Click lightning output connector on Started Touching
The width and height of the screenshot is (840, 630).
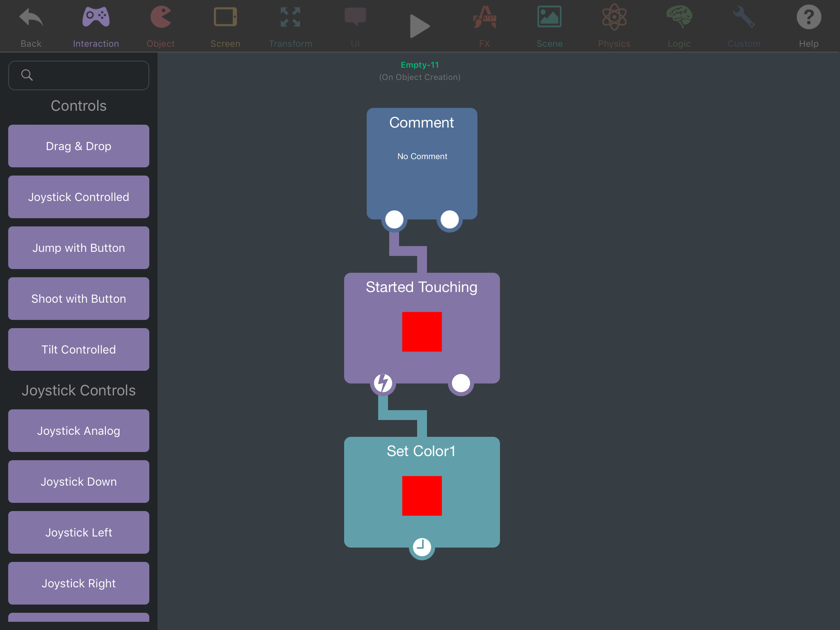tap(383, 383)
